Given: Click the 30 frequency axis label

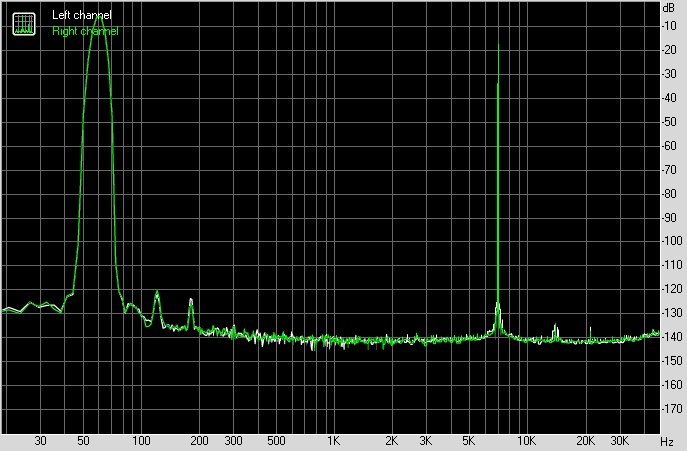Looking at the screenshot, I should click(x=41, y=441).
